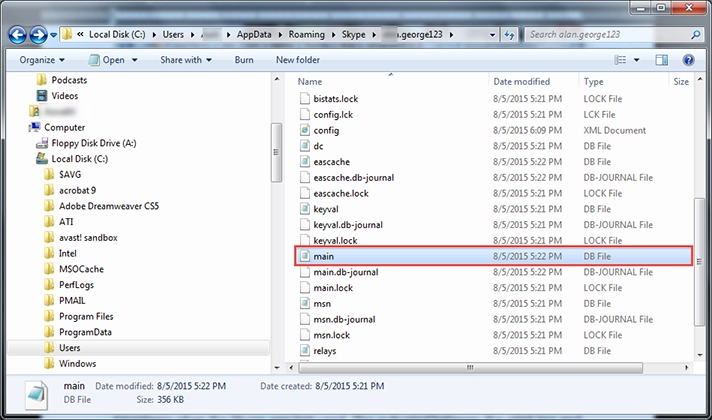Toggle the preview pane

(x=661, y=60)
